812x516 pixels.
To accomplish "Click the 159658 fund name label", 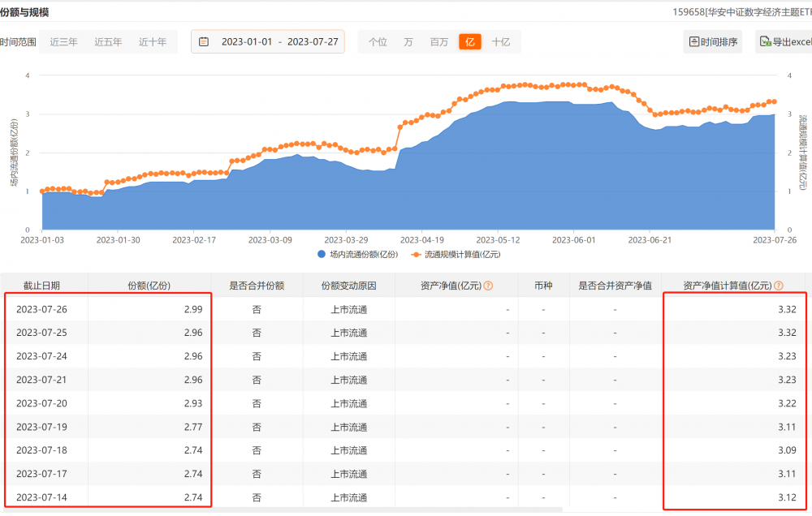I will pyautogui.click(x=742, y=12).
